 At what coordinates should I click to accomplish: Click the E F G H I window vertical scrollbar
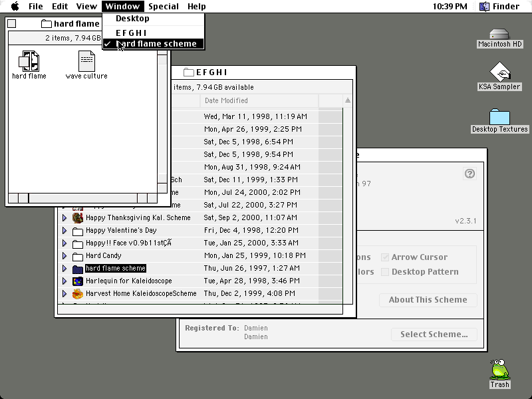pos(348,205)
